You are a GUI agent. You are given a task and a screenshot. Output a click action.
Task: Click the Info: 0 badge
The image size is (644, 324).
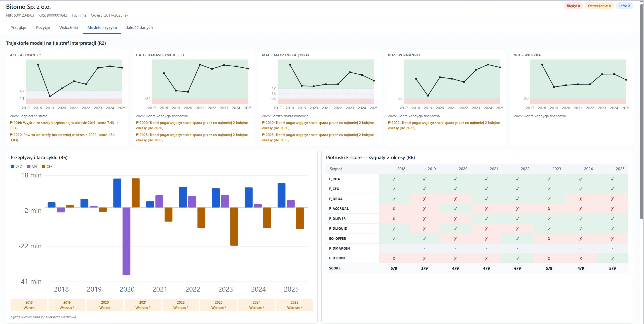pyautogui.click(x=624, y=6)
